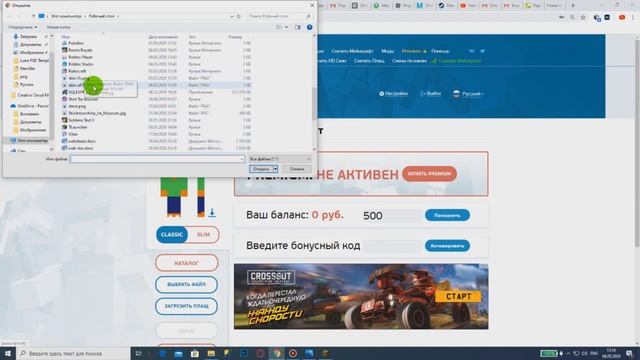This screenshot has height=360, width=640.
Task: Switch to the Steam browser tab
Action: point(447,6)
